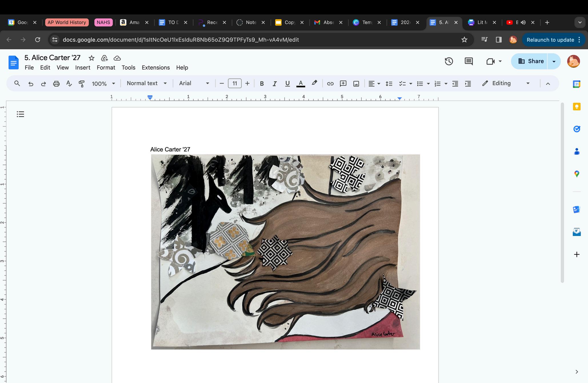The image size is (588, 383).
Task: Open the Insert menu
Action: pos(83,68)
